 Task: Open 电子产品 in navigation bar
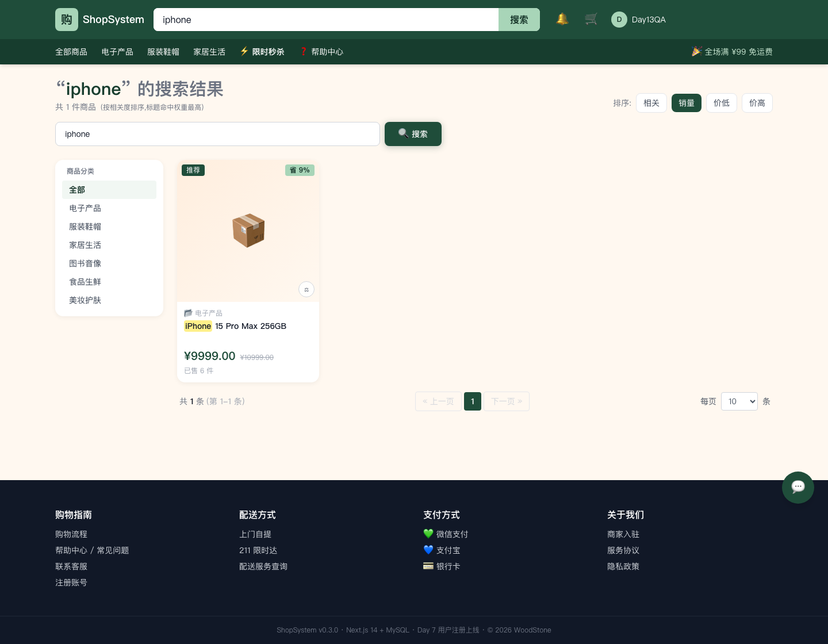117,52
